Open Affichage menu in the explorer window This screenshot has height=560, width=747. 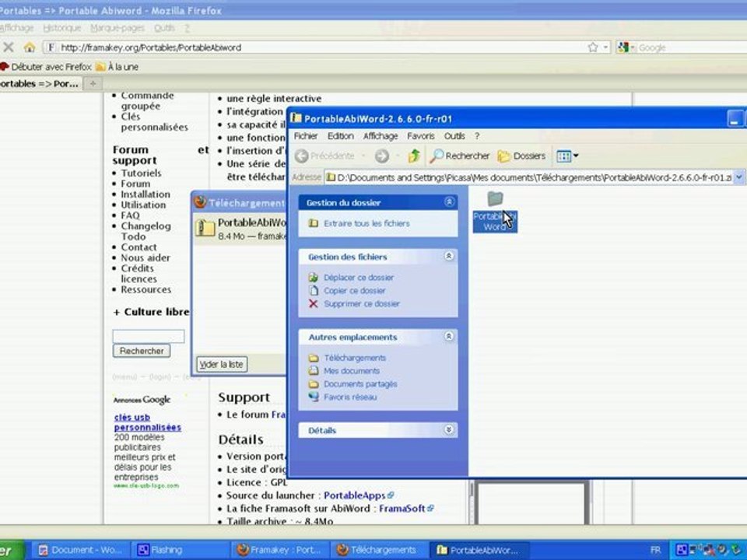tap(381, 136)
